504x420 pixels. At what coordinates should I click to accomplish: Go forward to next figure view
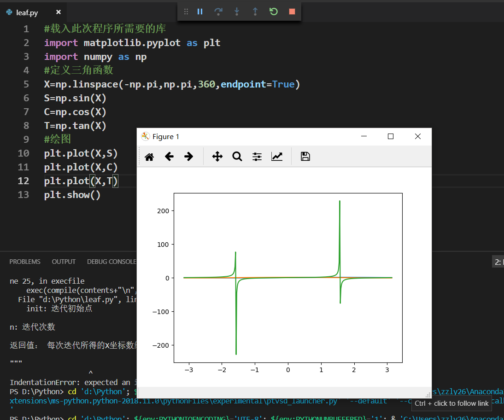(189, 157)
